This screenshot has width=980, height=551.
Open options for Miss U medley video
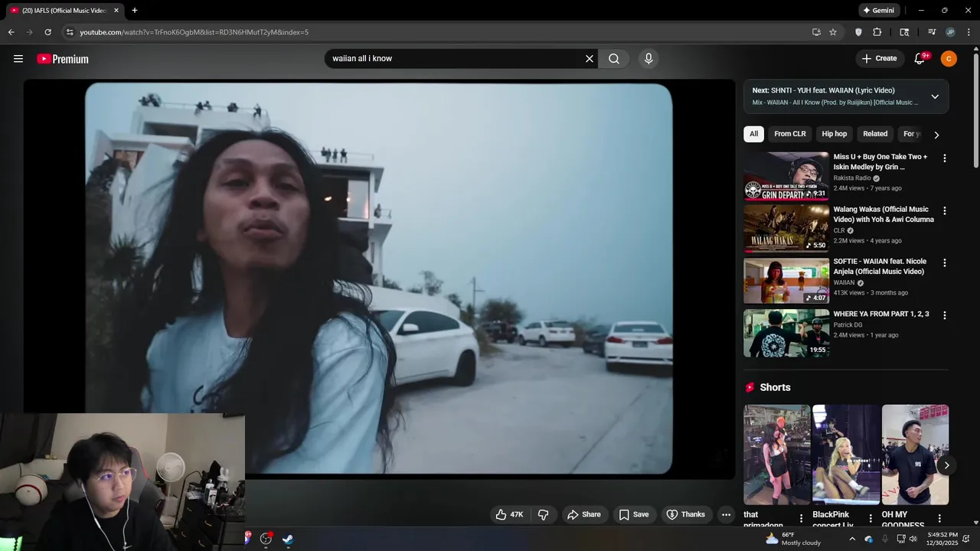(944, 158)
